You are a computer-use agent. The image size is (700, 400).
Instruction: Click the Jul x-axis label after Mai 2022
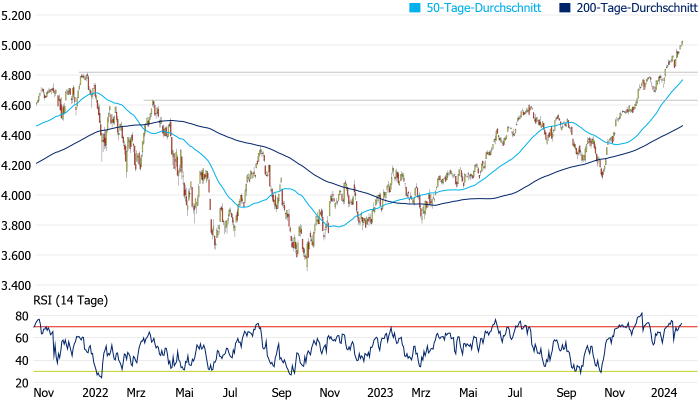230,393
